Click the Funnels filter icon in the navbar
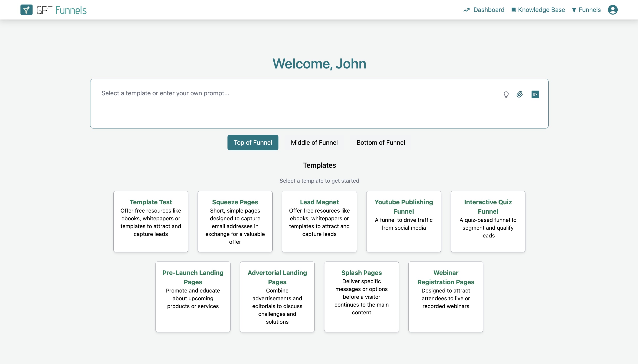 (574, 10)
